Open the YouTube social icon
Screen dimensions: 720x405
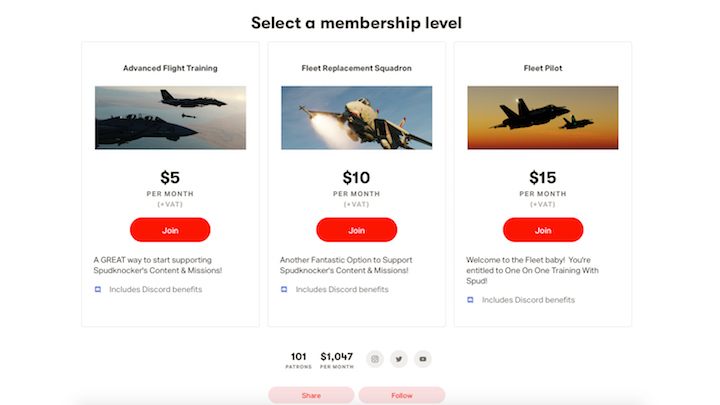pyautogui.click(x=422, y=359)
